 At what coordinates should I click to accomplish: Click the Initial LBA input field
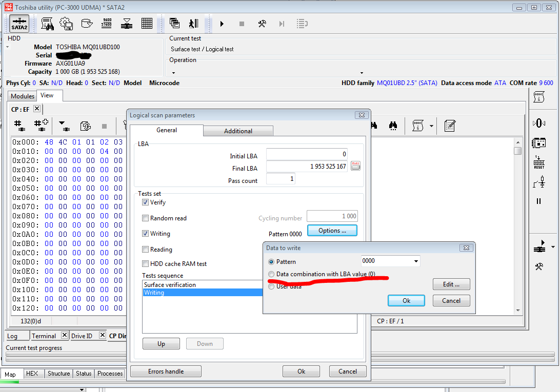click(307, 154)
